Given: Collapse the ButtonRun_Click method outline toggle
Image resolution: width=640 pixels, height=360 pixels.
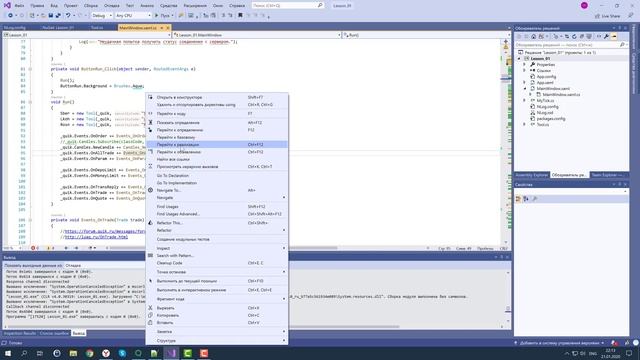Looking at the screenshot, I should [30, 69].
